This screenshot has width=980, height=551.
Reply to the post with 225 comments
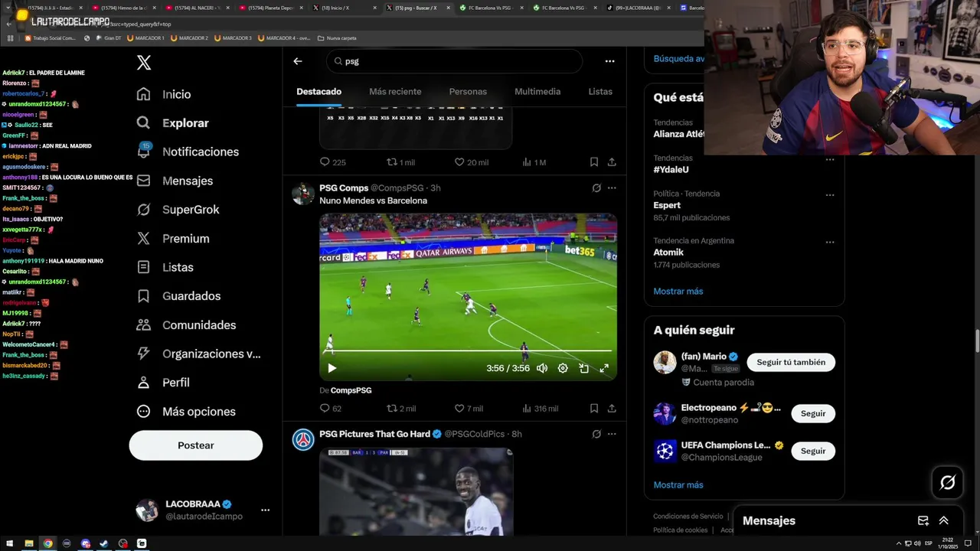pyautogui.click(x=332, y=162)
